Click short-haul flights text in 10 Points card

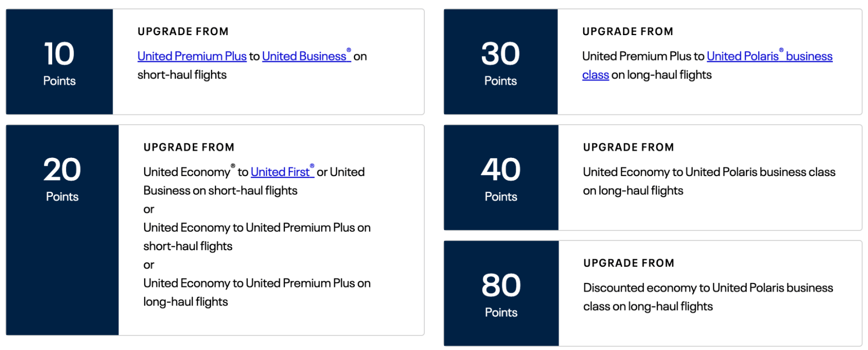182,75
